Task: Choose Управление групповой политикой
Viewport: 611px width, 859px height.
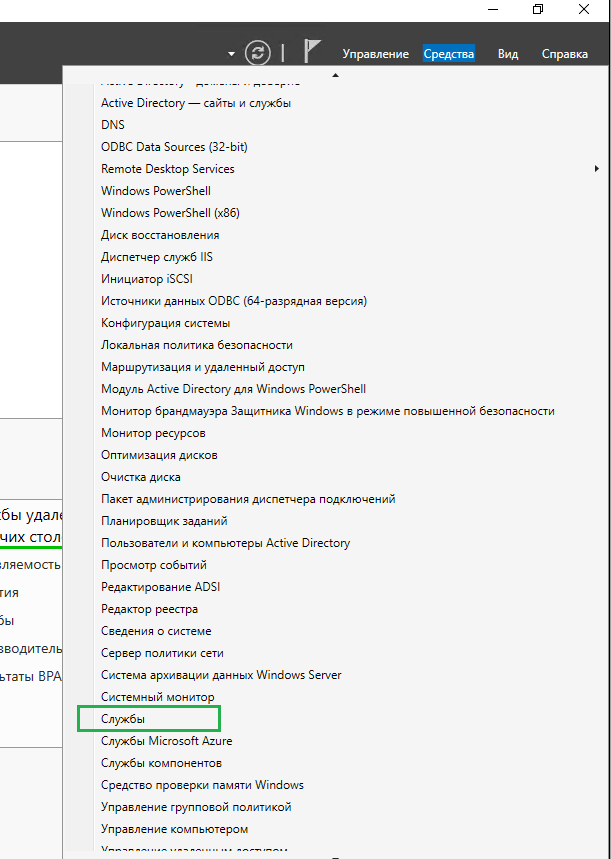Action: [x=196, y=807]
